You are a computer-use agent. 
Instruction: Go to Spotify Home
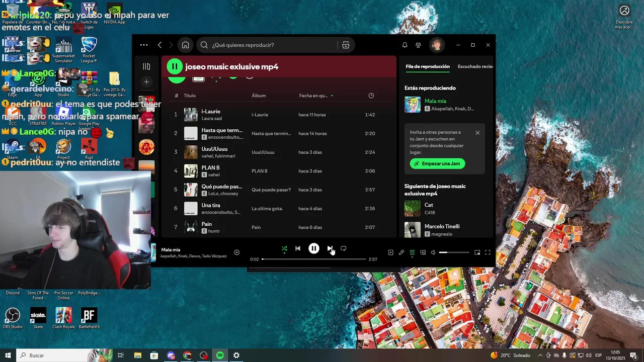click(x=186, y=45)
